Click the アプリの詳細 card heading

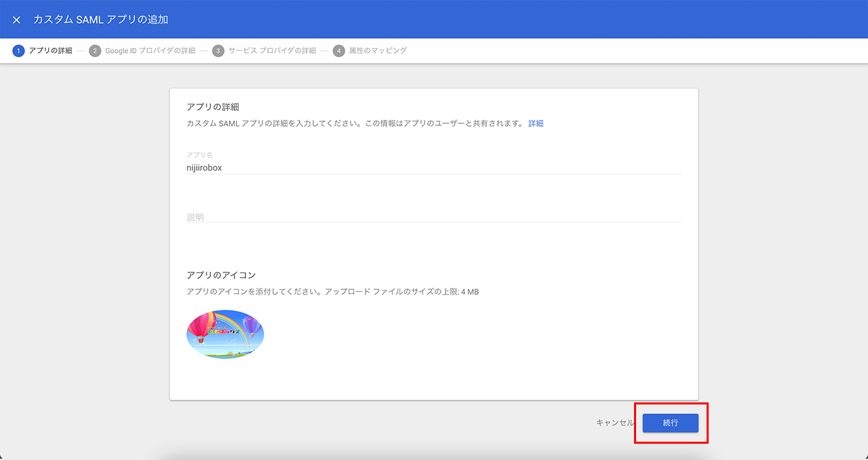point(213,106)
